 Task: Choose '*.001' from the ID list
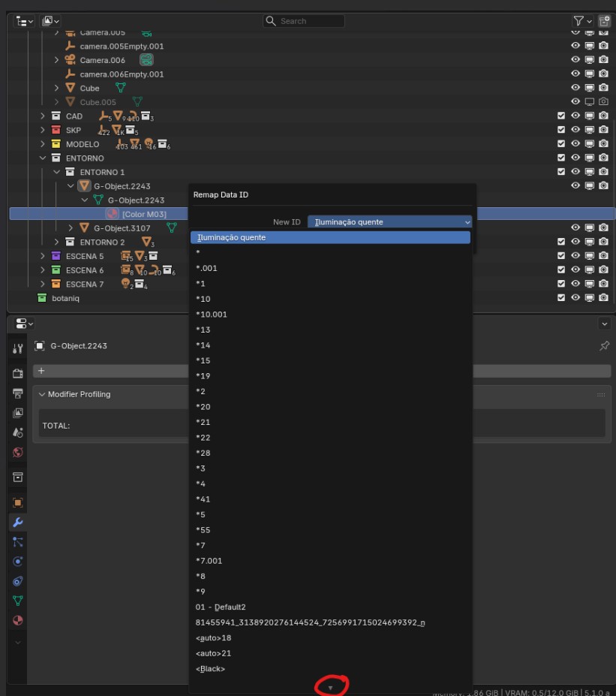click(x=330, y=268)
